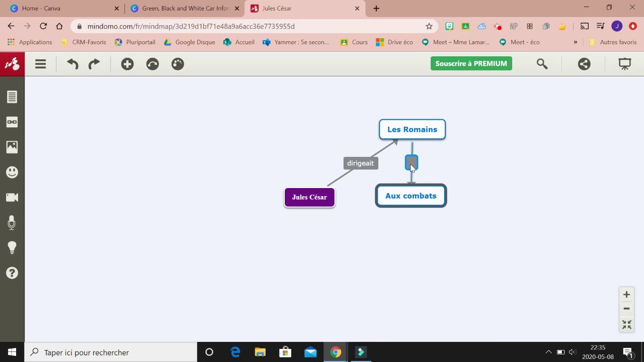Select the Les Romains topic

(412, 129)
